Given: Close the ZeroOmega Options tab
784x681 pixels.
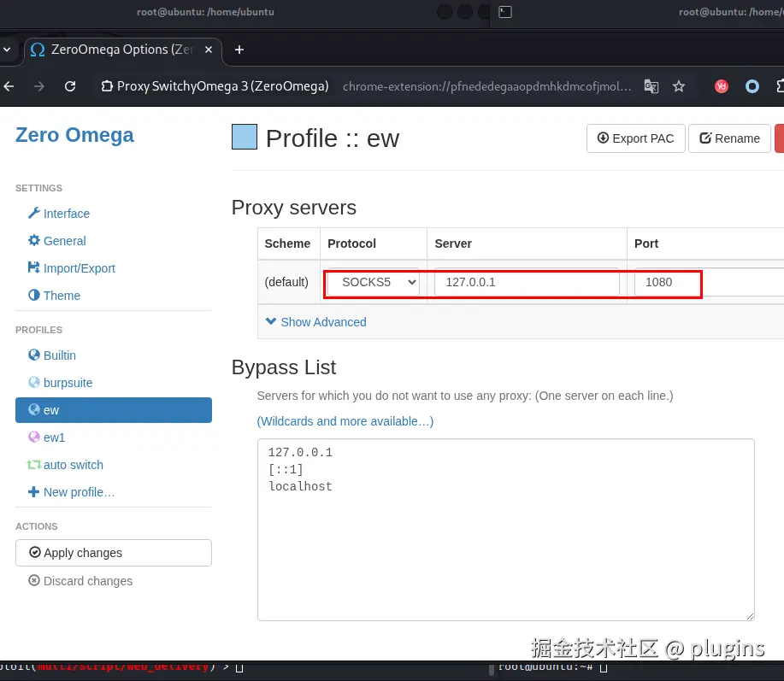Looking at the screenshot, I should point(209,50).
